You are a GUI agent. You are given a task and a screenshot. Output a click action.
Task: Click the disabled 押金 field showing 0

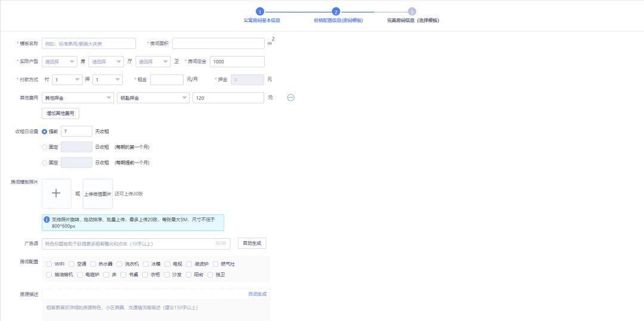click(247, 80)
